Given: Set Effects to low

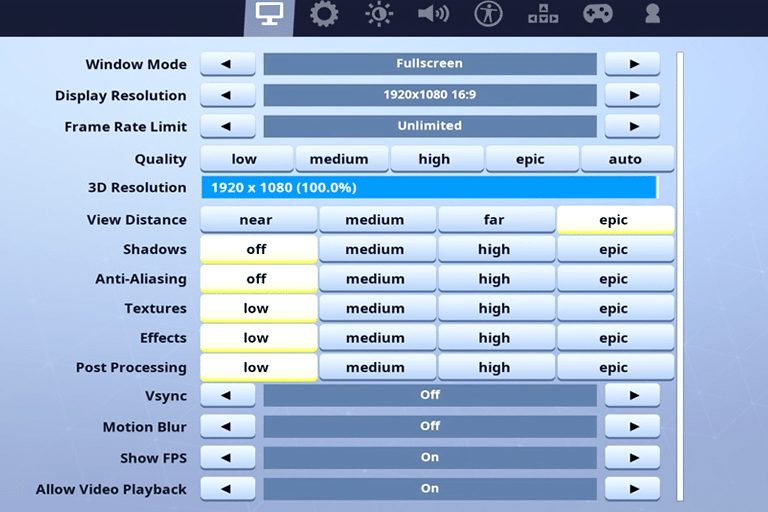Looking at the screenshot, I should click(259, 338).
